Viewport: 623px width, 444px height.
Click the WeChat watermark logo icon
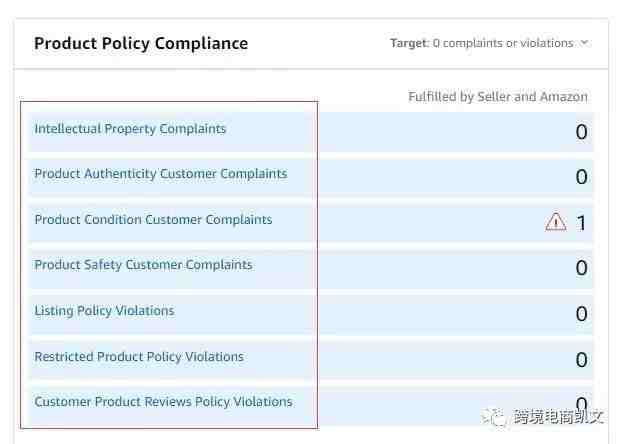(x=494, y=417)
